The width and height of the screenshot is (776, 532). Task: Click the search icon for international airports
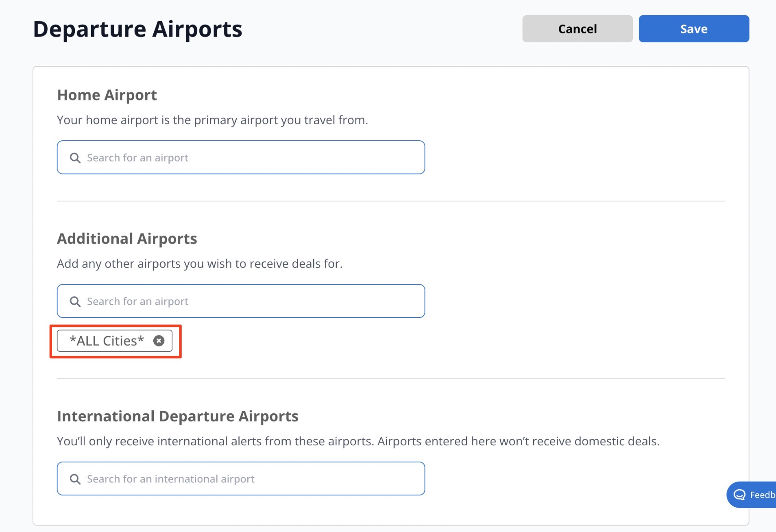(x=76, y=478)
